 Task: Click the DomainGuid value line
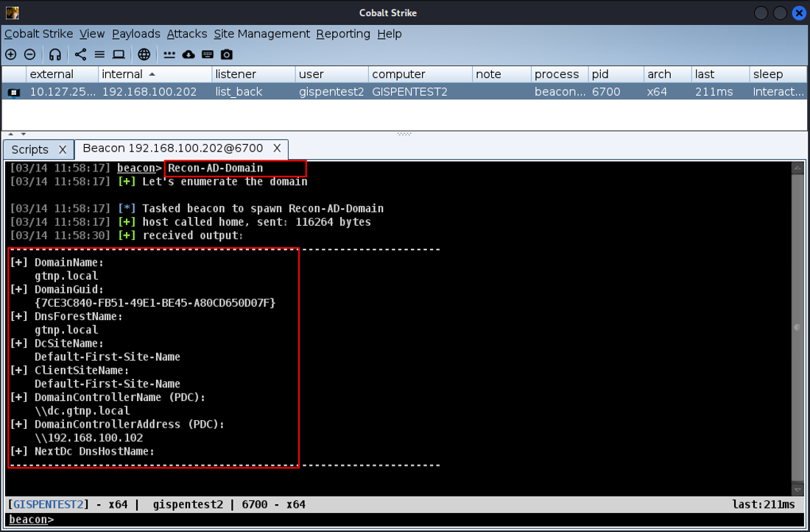155,303
